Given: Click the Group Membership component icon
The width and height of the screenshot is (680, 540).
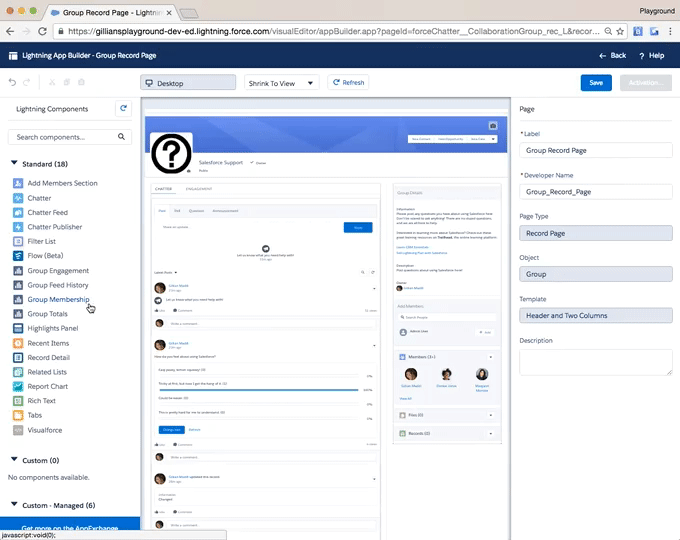Looking at the screenshot, I should 18,299.
